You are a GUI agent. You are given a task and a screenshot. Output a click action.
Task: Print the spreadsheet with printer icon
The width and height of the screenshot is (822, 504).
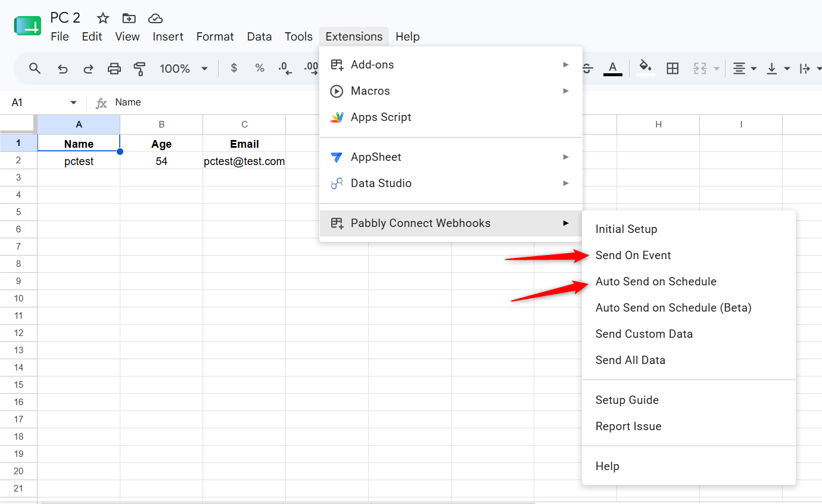click(x=114, y=69)
